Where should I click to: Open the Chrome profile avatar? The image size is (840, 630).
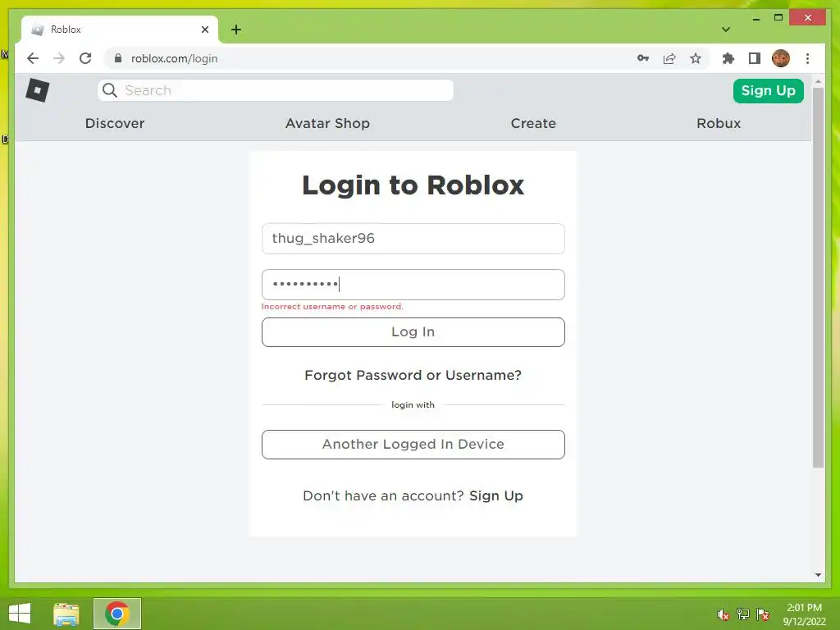click(781, 58)
